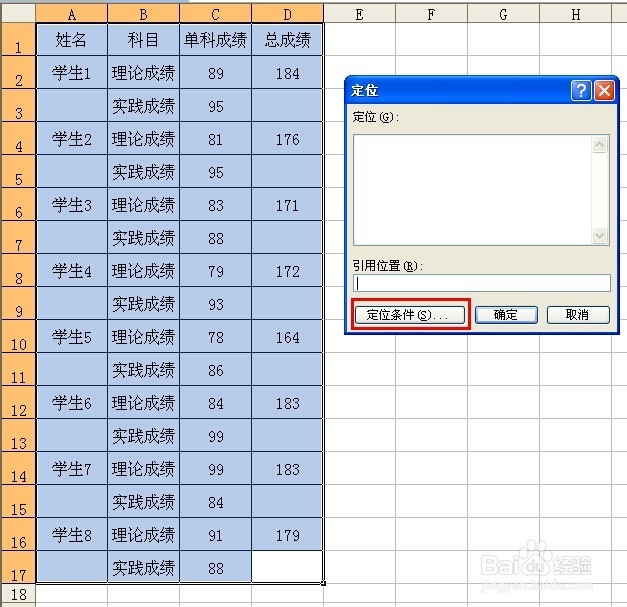Select column F header
The height and width of the screenshot is (607, 627).
pos(431,14)
